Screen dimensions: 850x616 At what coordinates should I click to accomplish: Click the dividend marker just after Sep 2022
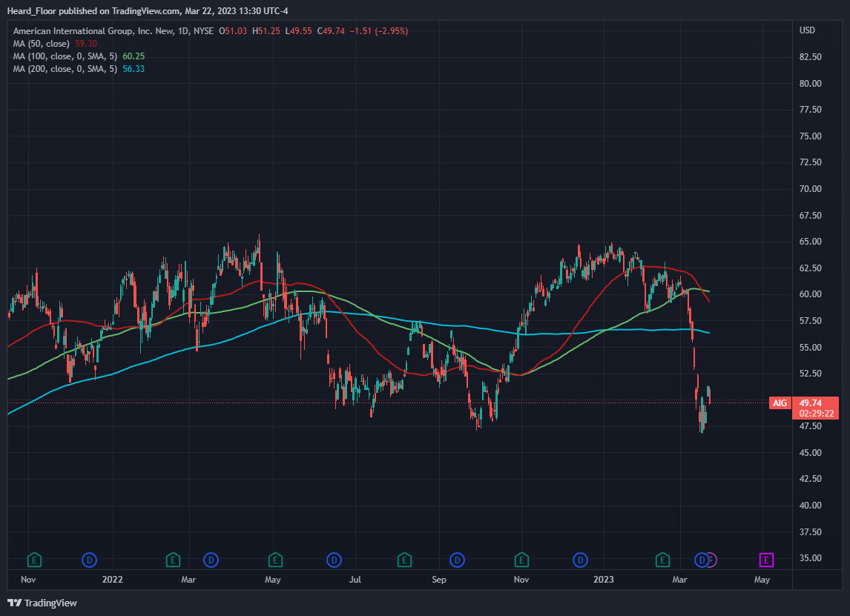click(x=457, y=560)
